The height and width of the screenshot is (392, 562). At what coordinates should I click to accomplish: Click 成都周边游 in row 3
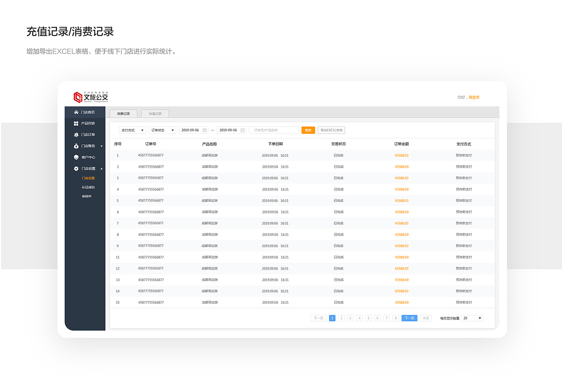[x=209, y=178]
